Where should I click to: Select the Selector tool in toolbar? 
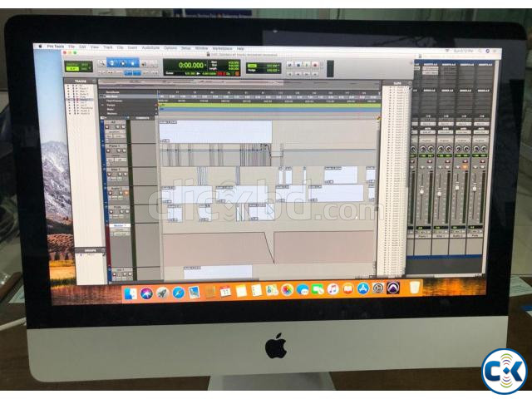[x=122, y=63]
